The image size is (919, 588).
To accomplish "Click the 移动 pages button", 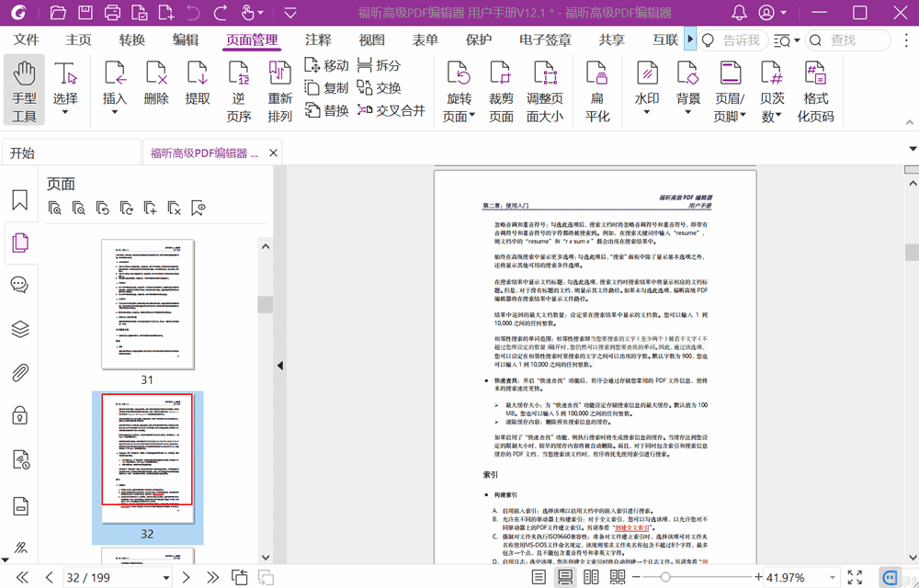I will tap(326, 65).
